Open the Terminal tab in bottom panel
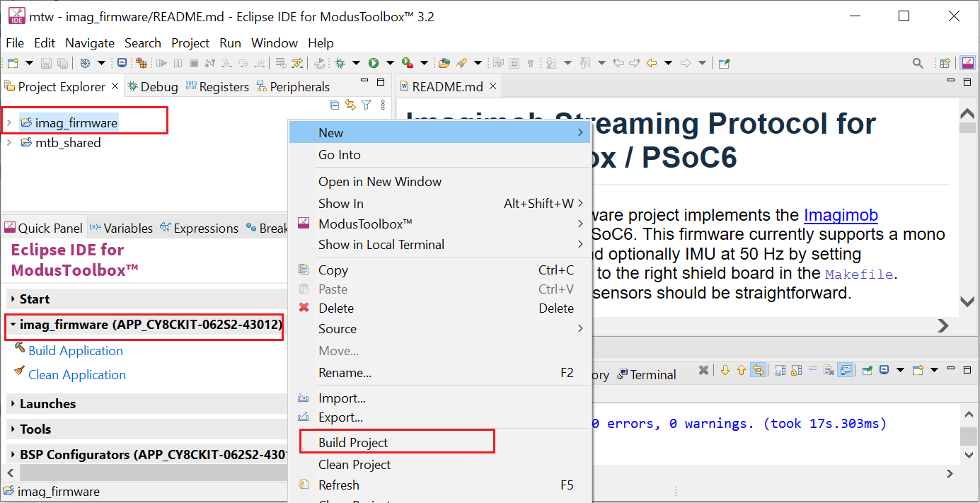Image resolution: width=980 pixels, height=503 pixels. pos(647,374)
